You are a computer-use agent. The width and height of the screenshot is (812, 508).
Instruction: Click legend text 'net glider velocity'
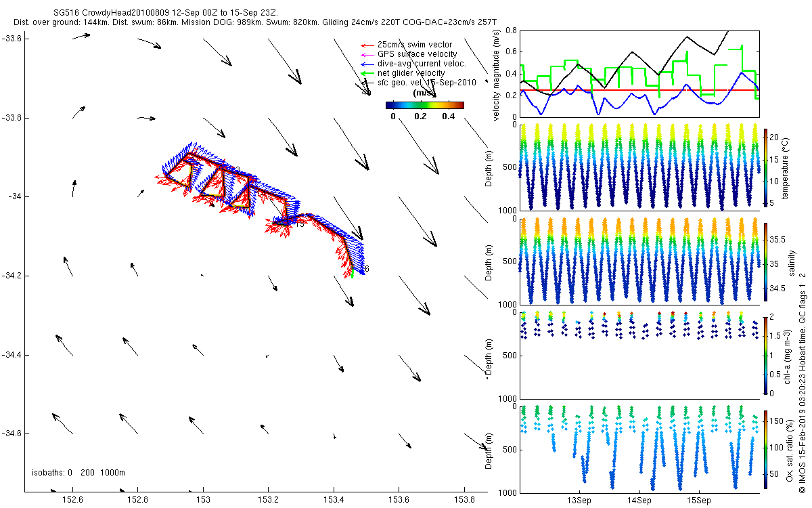[x=411, y=73]
